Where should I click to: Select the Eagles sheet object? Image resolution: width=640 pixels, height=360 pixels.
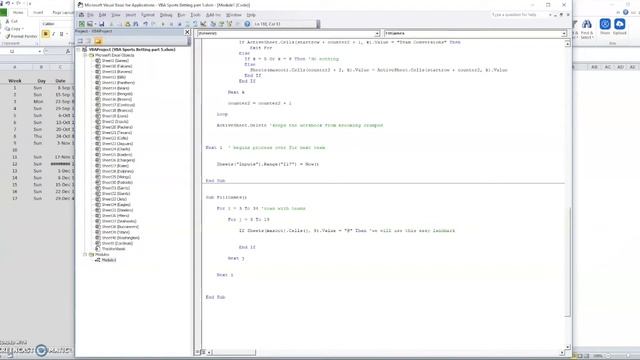click(x=116, y=204)
